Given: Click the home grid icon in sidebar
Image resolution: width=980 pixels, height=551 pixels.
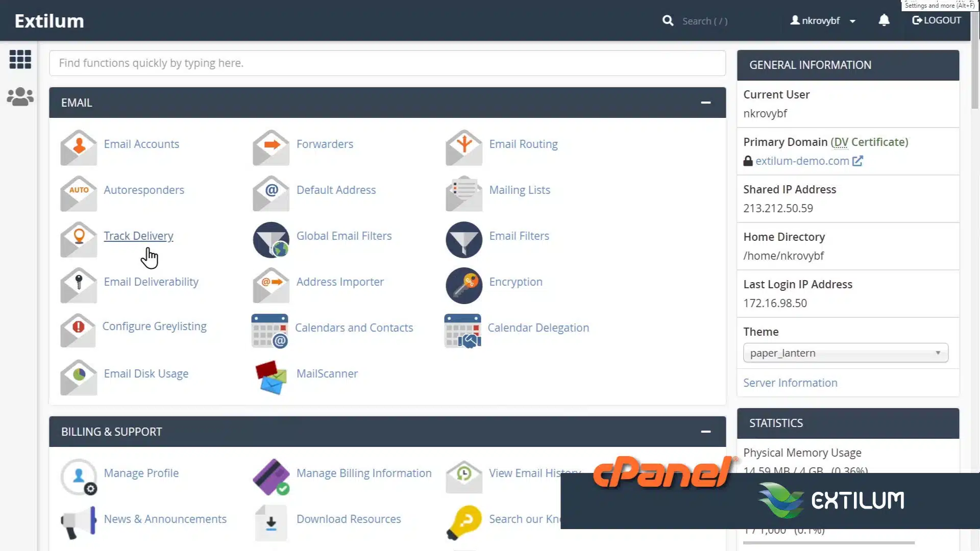Looking at the screenshot, I should pos(20,59).
